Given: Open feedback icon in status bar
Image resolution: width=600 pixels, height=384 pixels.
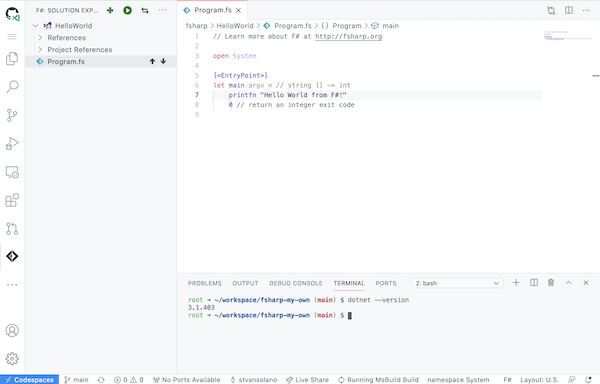Looking at the screenshot, I should point(572,379).
